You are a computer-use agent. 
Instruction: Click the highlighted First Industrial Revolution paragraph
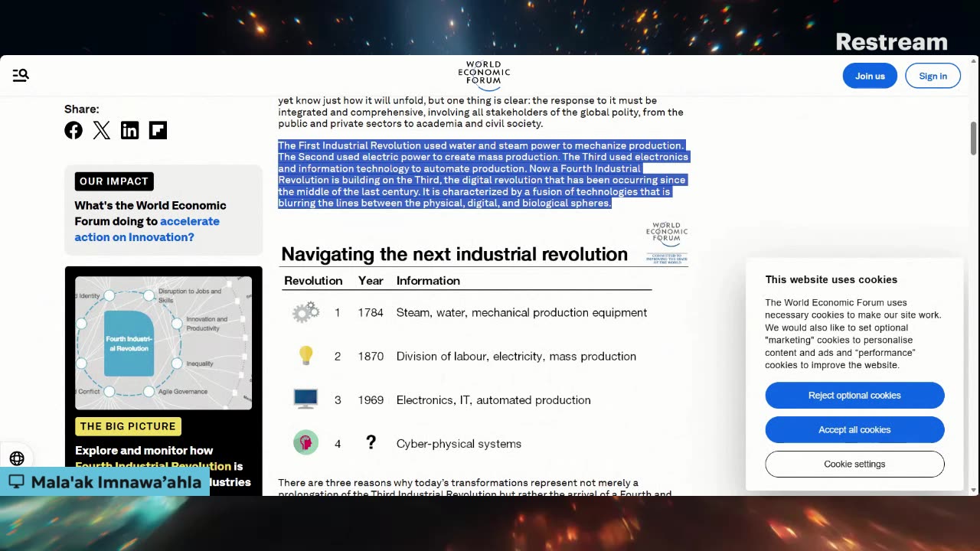point(483,174)
